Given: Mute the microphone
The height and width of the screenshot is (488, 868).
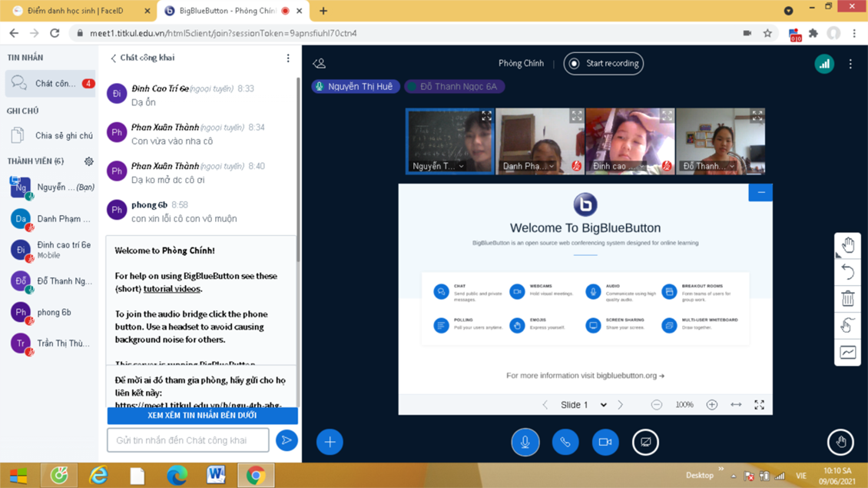Looking at the screenshot, I should [525, 442].
